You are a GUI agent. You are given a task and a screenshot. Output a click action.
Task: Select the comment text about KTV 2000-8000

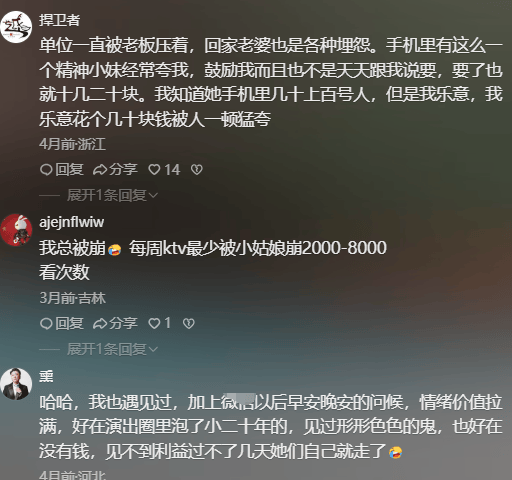(x=213, y=260)
